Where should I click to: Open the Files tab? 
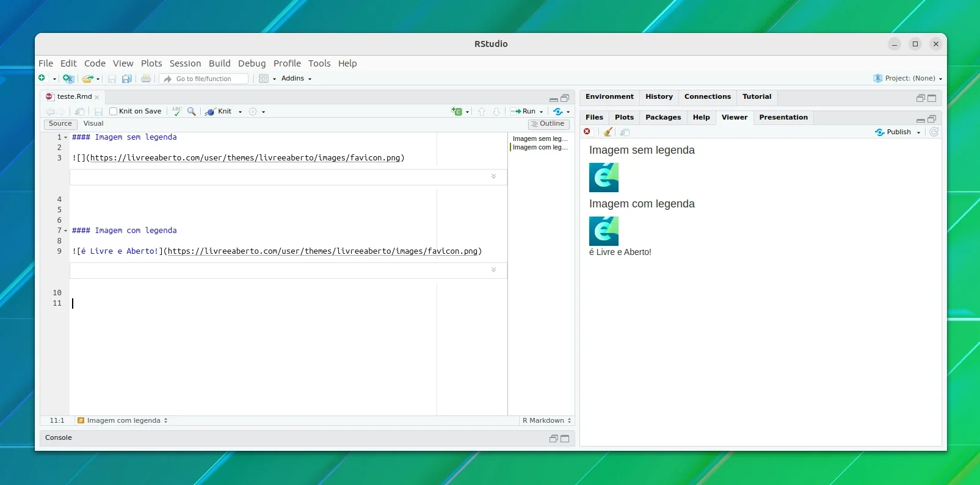[x=594, y=118]
